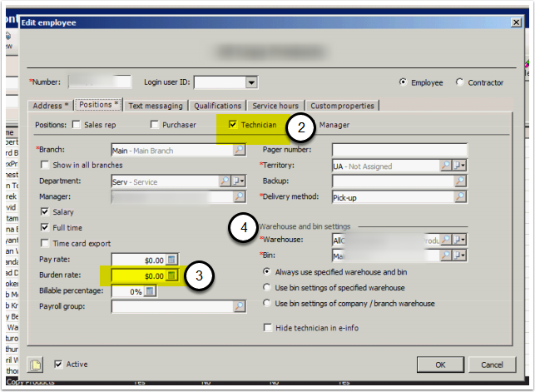This screenshot has height=392, width=535.
Task: Enable the Time card export checkbox
Action: tap(44, 242)
